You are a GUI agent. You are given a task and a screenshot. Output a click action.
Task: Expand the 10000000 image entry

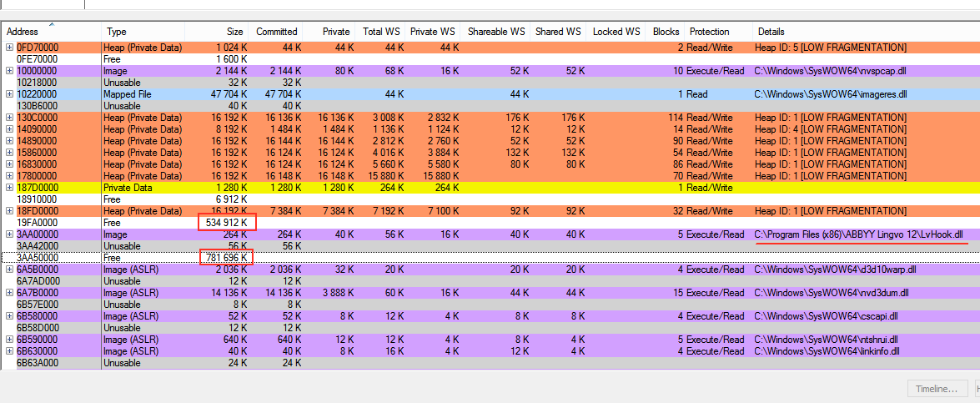(9, 71)
